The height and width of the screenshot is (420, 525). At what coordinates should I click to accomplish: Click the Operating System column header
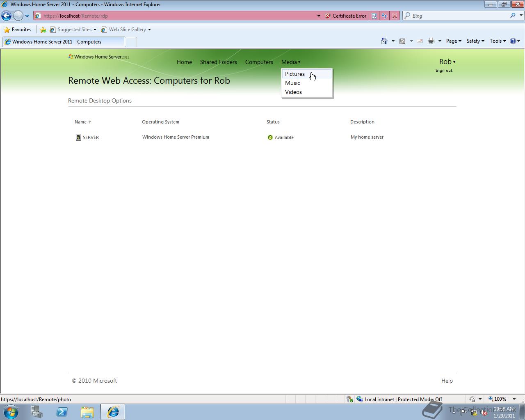[x=160, y=122]
